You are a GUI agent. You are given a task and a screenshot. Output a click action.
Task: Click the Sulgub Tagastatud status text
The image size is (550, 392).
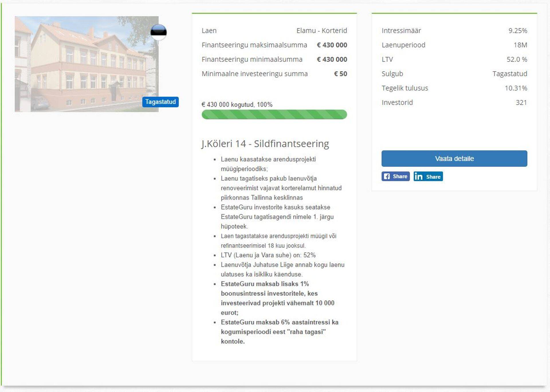(510, 74)
